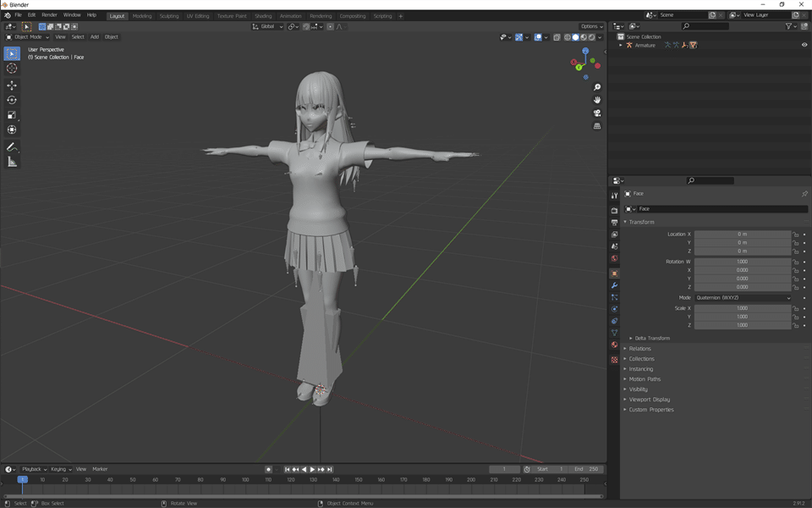Open the File menu

point(18,15)
